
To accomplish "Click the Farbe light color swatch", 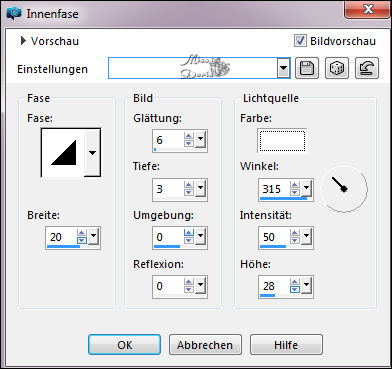I will tap(282, 141).
